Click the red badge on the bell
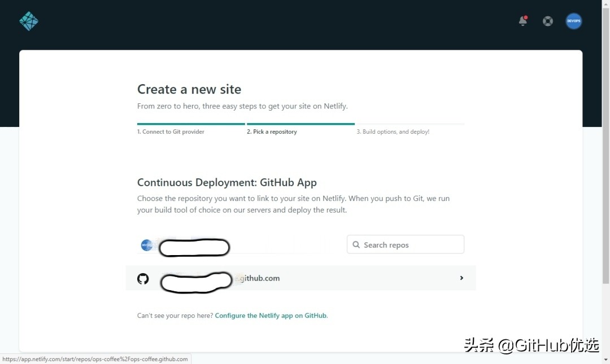This screenshot has width=610, height=364. [x=526, y=16]
